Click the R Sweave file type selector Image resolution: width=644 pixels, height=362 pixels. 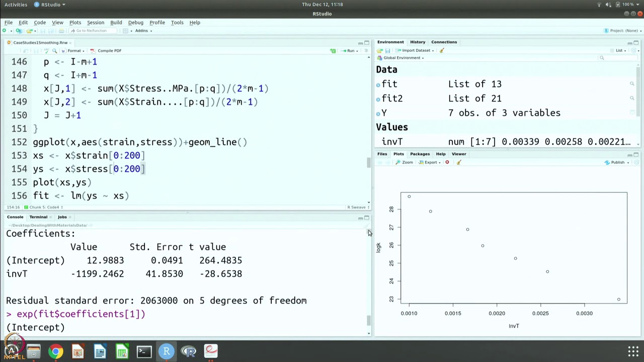[358, 207]
